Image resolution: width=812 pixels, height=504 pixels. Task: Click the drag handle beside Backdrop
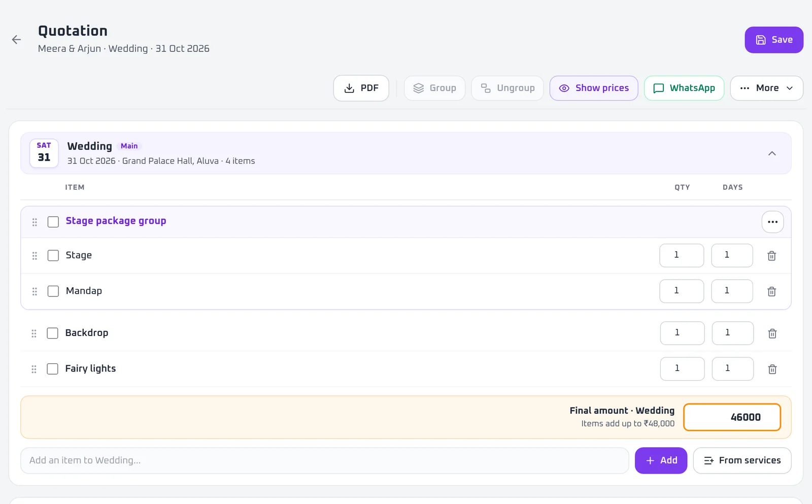tap(34, 333)
